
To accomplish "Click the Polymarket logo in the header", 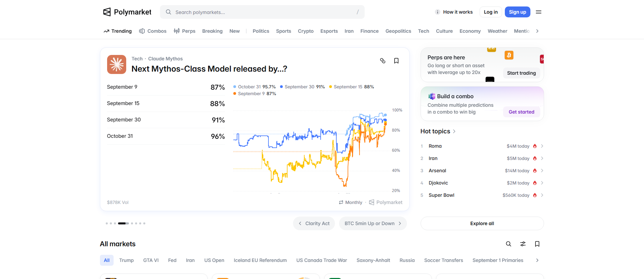I will [127, 12].
